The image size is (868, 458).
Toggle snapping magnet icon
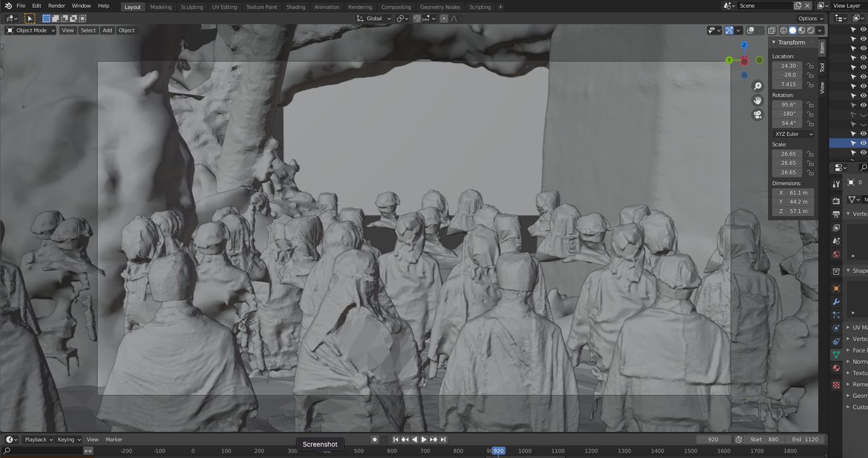click(417, 18)
